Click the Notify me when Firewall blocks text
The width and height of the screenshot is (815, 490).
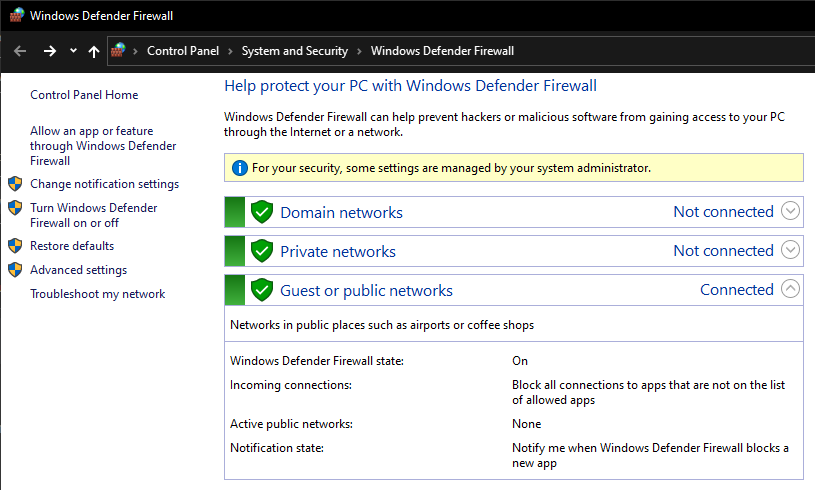click(x=650, y=455)
